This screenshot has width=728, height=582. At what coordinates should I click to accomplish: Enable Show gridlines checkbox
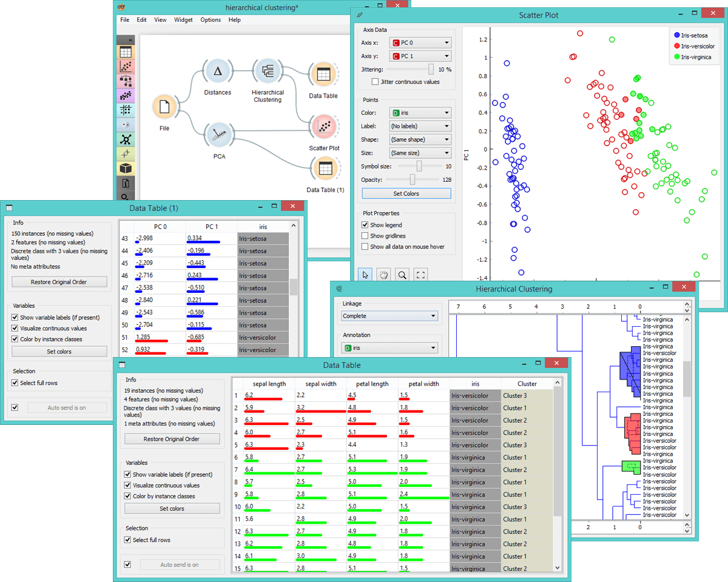coord(365,236)
